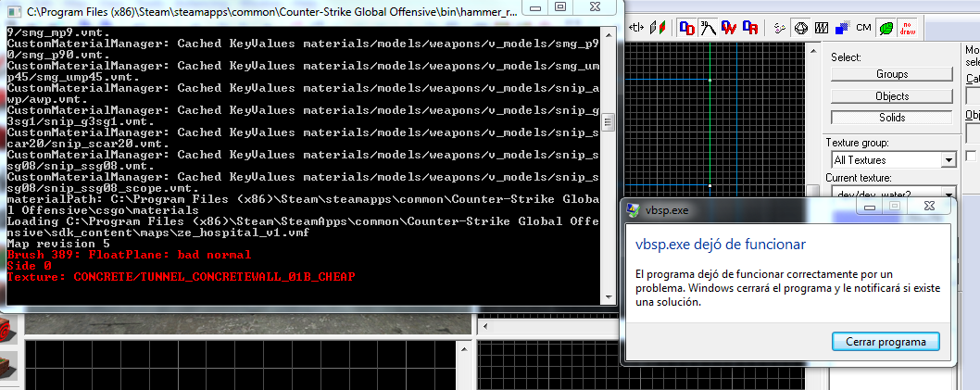Click 'Brush 389: FloatPlane: bad normal' line
The image size is (980, 390).
point(129,255)
